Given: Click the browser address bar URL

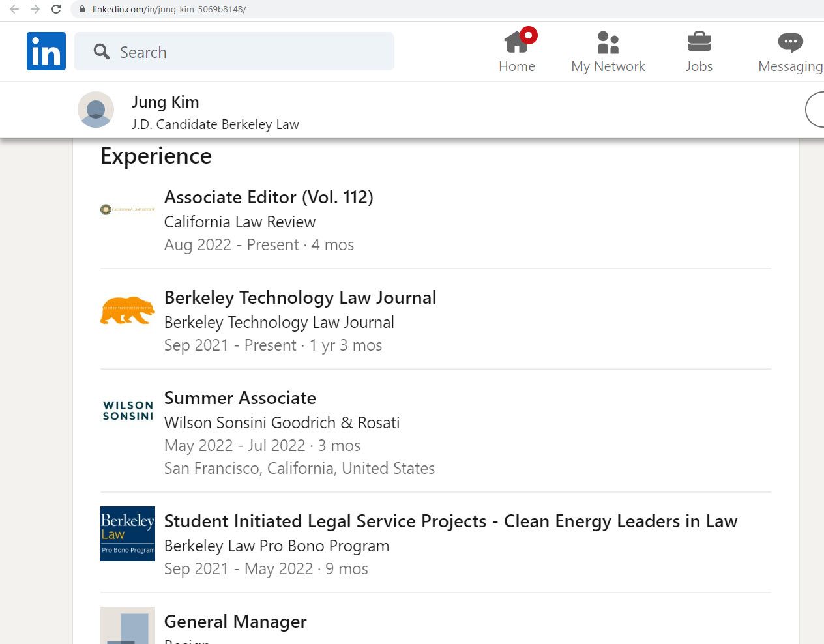Looking at the screenshot, I should point(169,9).
